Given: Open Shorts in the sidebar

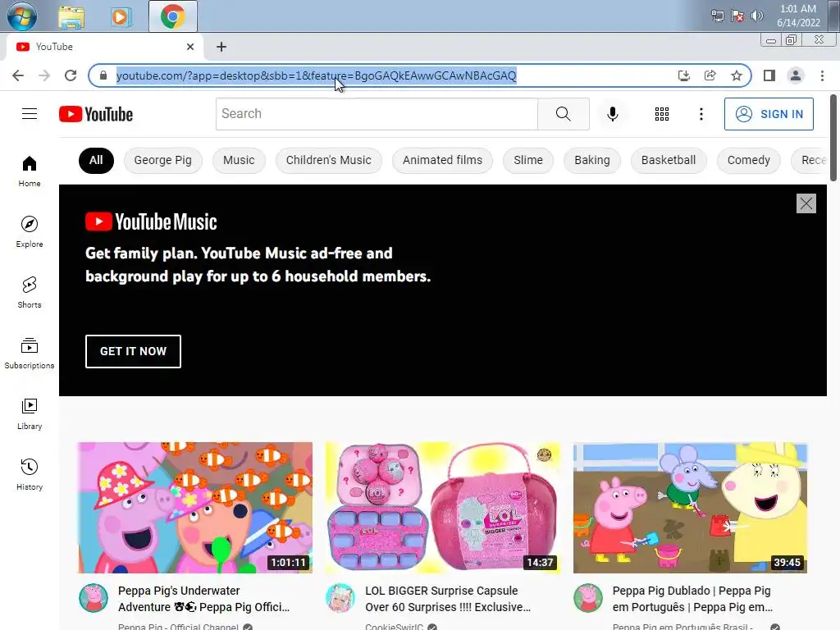Looking at the screenshot, I should tap(30, 293).
